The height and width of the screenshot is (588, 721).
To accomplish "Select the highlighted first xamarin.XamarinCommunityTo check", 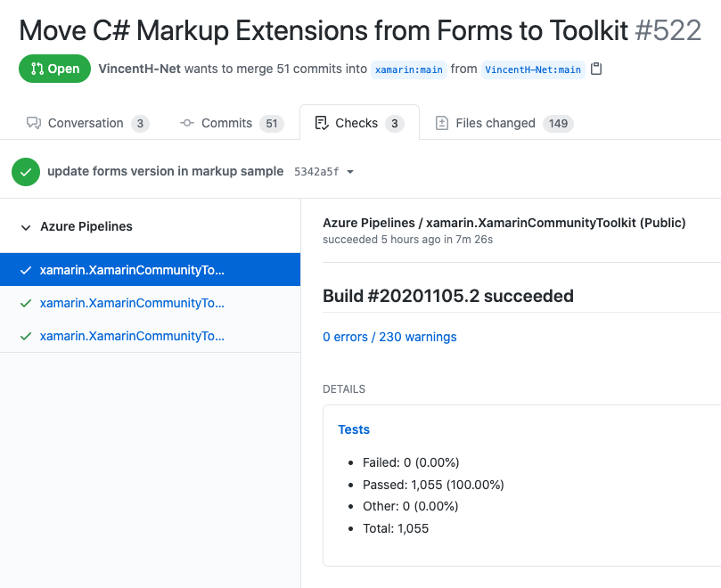I will (x=150, y=270).
